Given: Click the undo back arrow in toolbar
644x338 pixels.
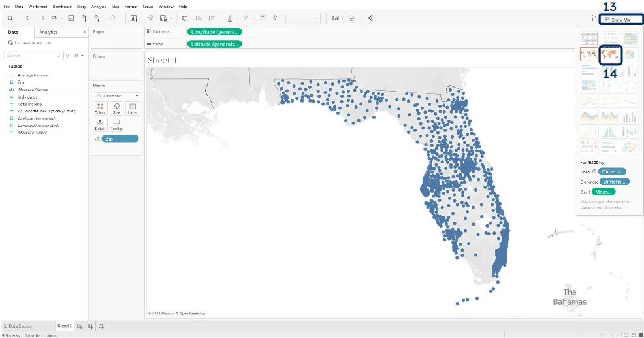Looking at the screenshot, I should (29, 18).
